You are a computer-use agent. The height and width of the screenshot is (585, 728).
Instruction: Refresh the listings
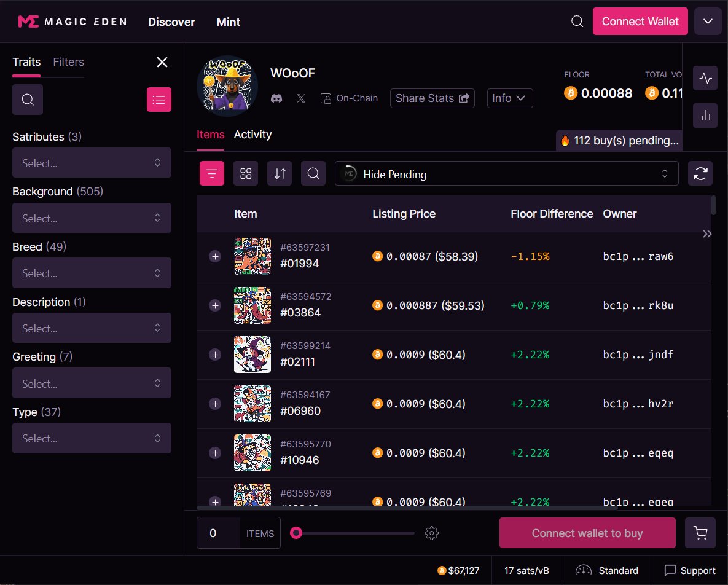[700, 174]
